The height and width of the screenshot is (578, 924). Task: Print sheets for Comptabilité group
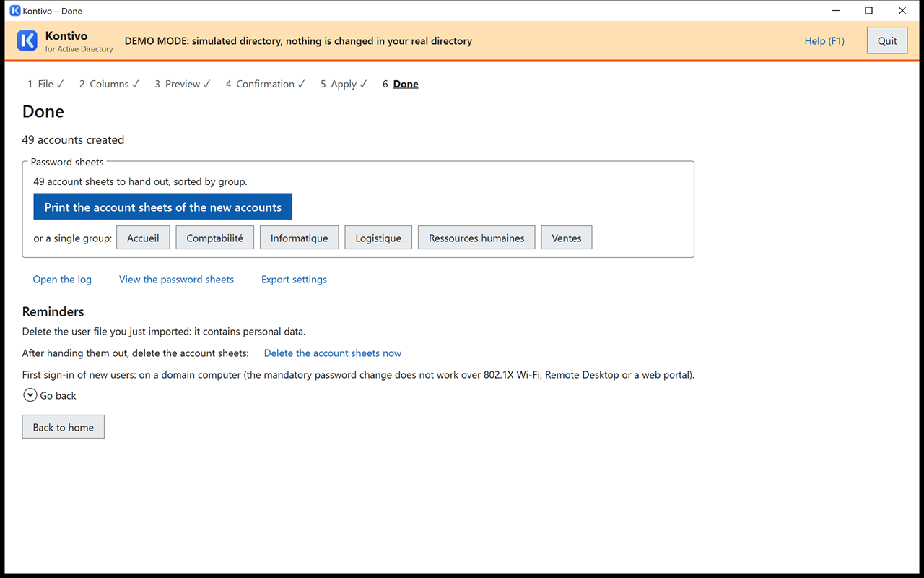point(215,238)
